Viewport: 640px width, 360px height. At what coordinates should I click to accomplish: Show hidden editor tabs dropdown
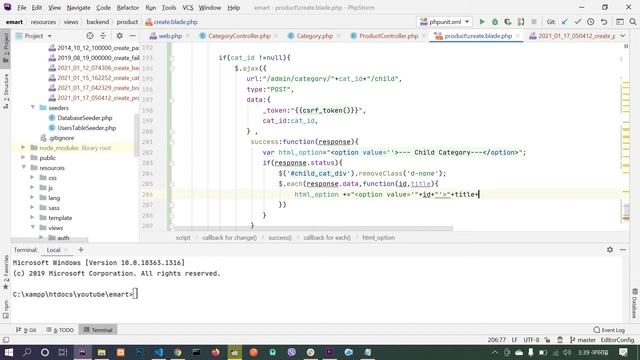(622, 36)
